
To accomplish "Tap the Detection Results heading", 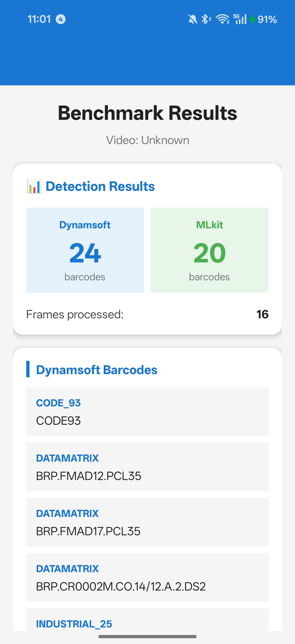I will 100,186.
